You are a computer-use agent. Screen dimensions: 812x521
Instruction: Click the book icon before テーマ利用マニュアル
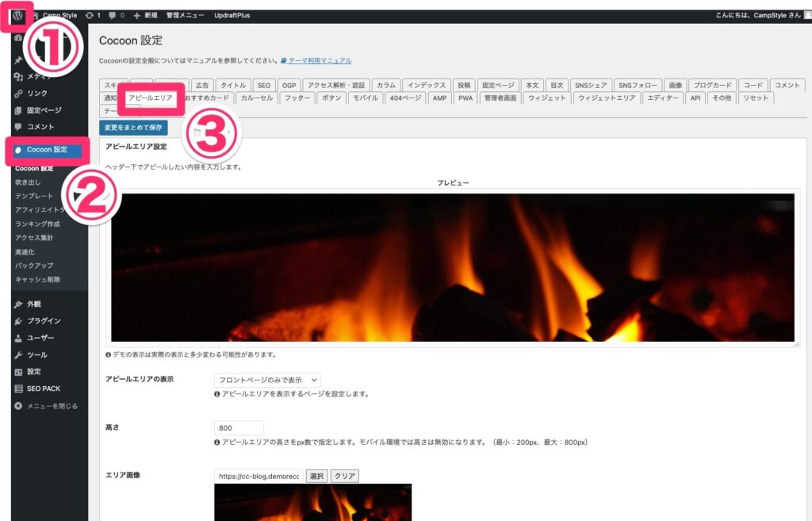coord(284,60)
